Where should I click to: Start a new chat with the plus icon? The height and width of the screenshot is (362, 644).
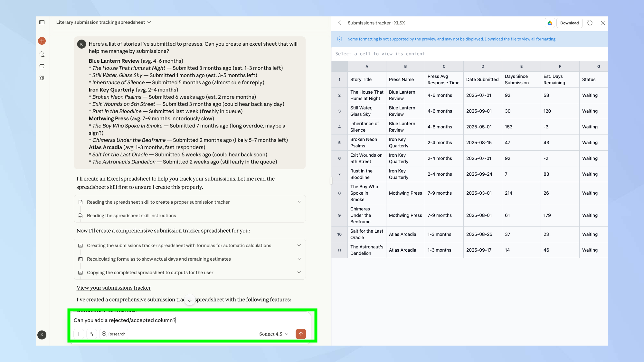[42, 41]
